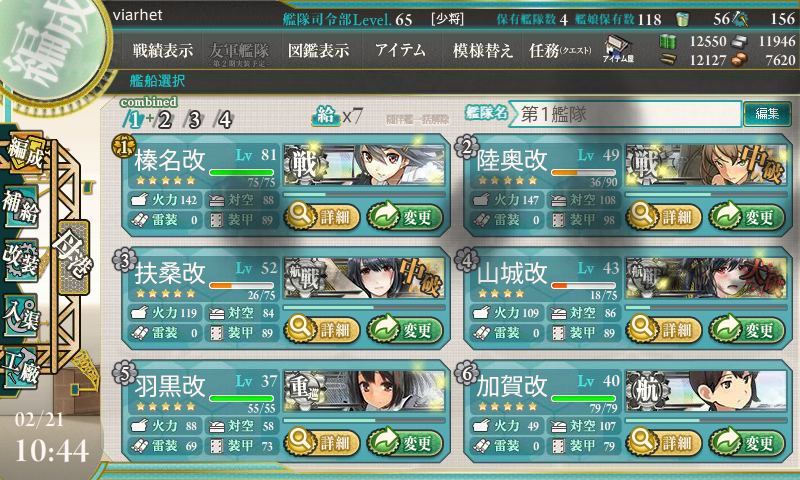This screenshot has width=800, height=480.
Task: Open the 入渠 docking sidebar icon
Action: coord(21,316)
